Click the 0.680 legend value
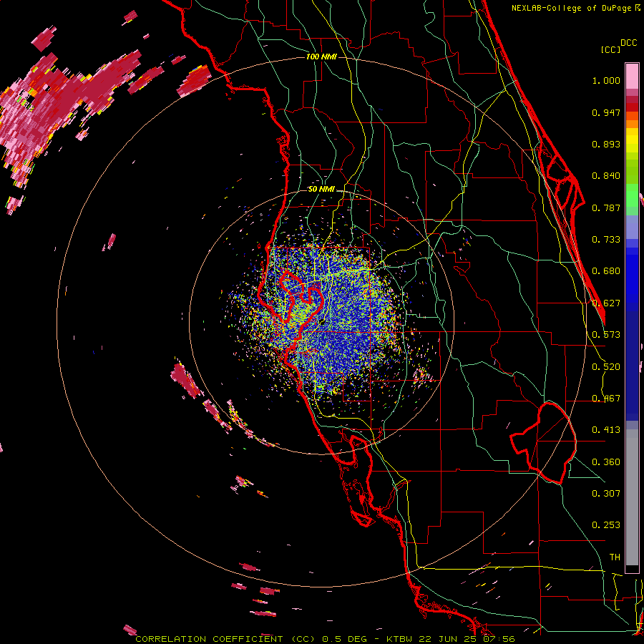 (606, 271)
